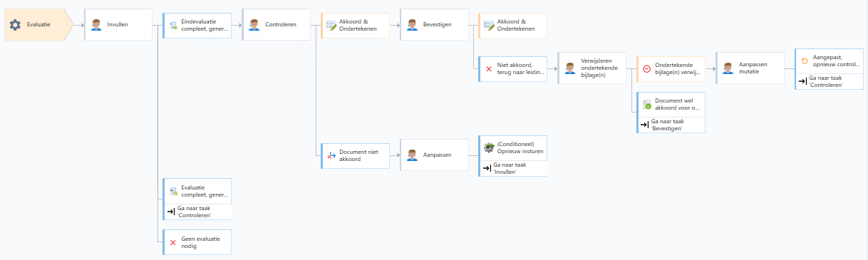Select the 'Evaluatie compleet, gener...' action node
Image resolution: width=868 pixels, height=260 pixels.
point(197,192)
